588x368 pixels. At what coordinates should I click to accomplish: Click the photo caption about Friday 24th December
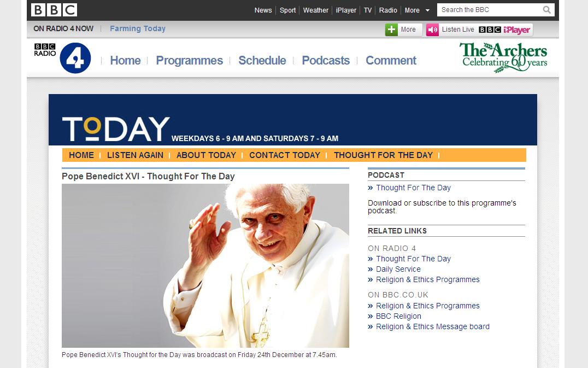pyautogui.click(x=199, y=355)
